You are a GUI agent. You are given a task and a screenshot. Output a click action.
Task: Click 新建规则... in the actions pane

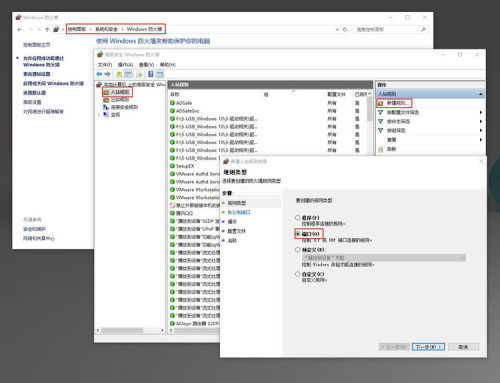click(x=397, y=103)
